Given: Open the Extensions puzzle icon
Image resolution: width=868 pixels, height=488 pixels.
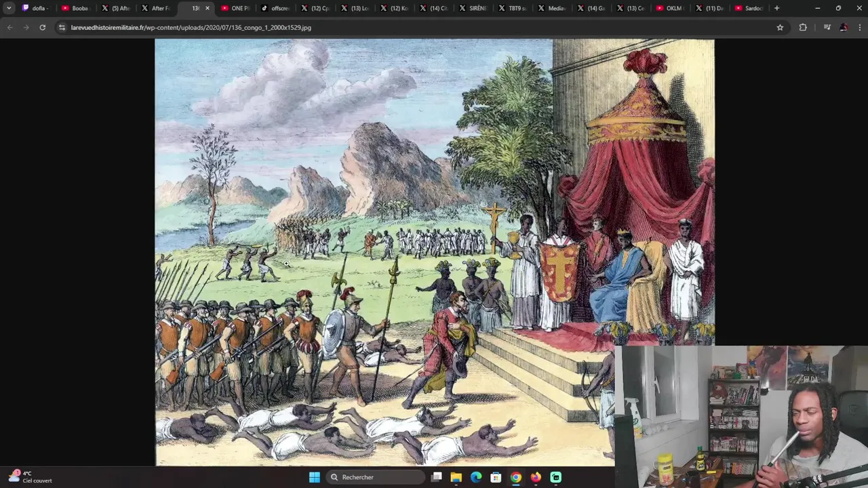Looking at the screenshot, I should 803,27.
